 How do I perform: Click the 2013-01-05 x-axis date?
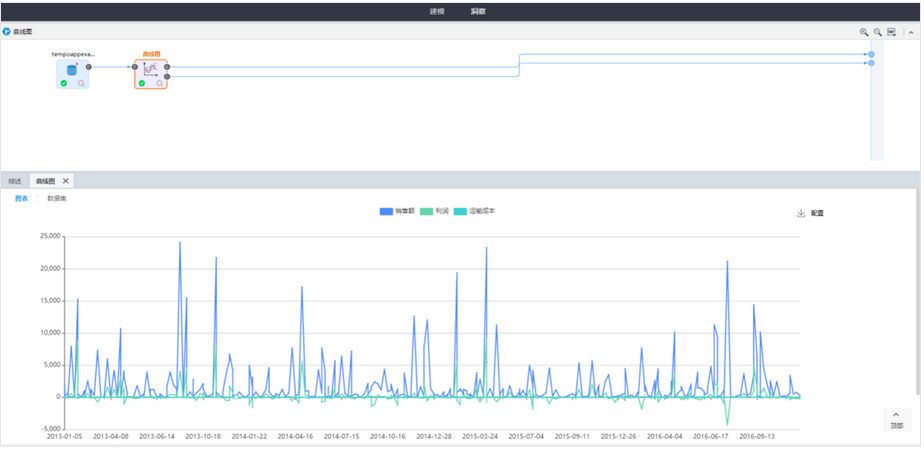point(65,437)
